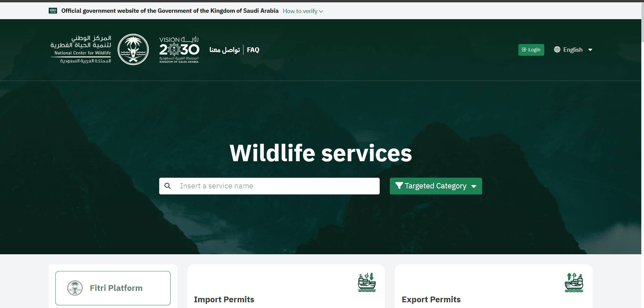This screenshot has width=644, height=308.
Task: Click the Saudi flag emblem in the banner
Action: tap(53, 10)
